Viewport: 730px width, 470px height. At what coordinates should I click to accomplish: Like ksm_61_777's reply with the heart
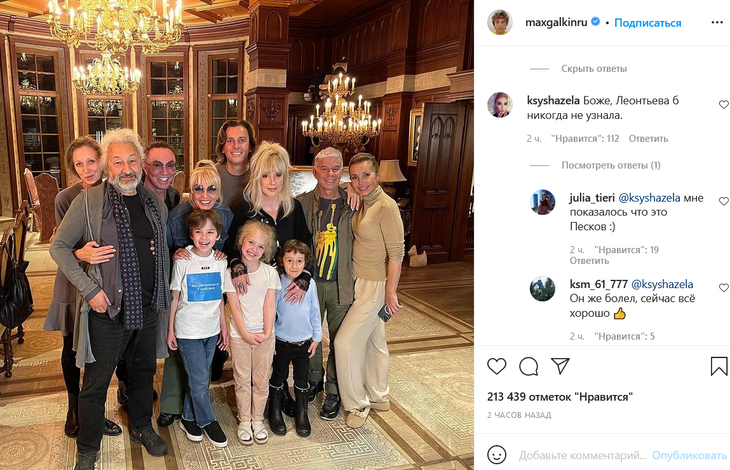[x=723, y=288]
